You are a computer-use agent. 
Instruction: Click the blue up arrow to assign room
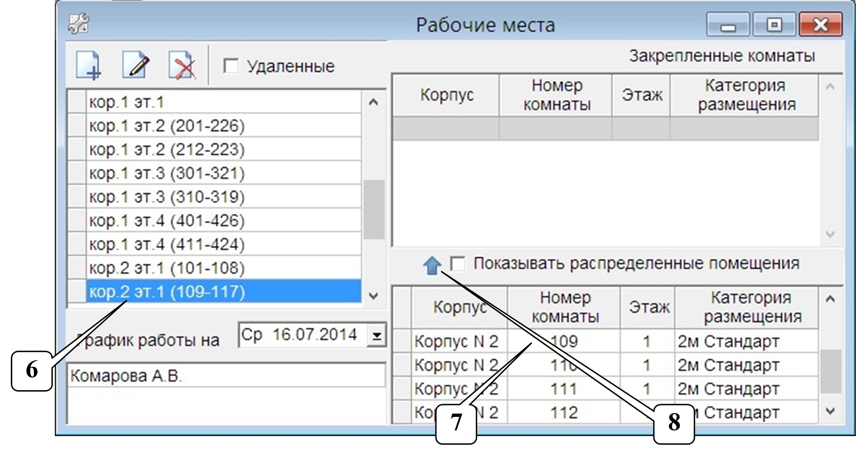point(432,265)
